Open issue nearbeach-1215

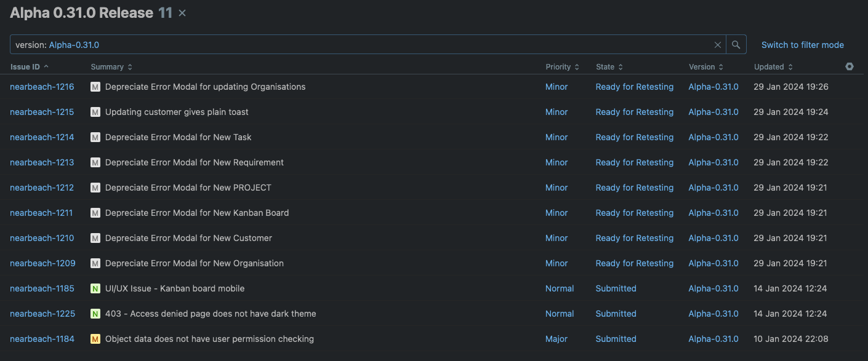pyautogui.click(x=42, y=112)
